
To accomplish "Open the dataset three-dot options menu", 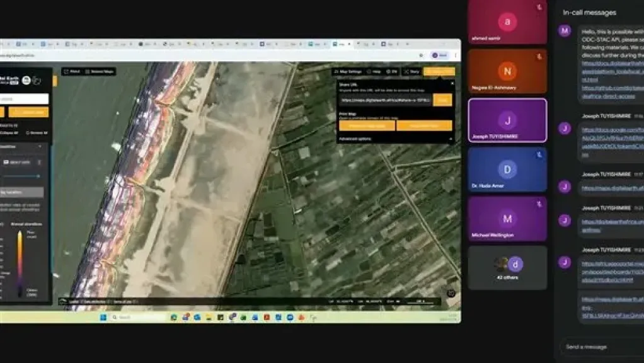I will 40,162.
